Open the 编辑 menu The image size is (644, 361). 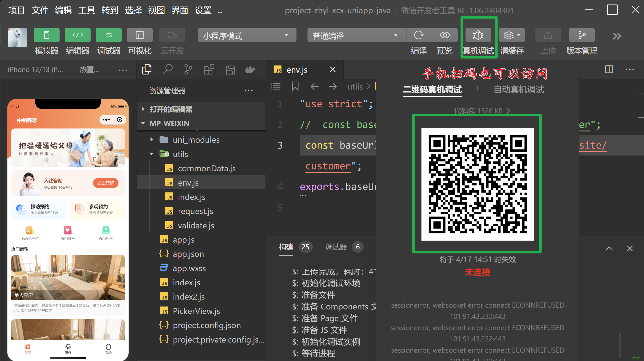point(63,10)
